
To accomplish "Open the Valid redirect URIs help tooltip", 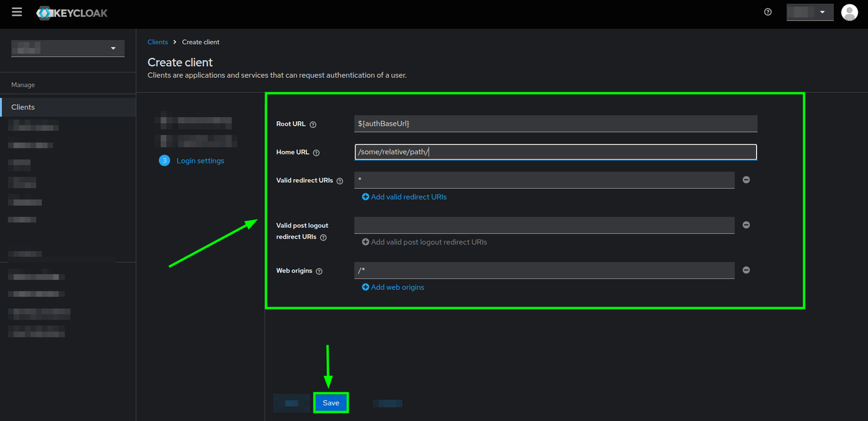I will [339, 180].
